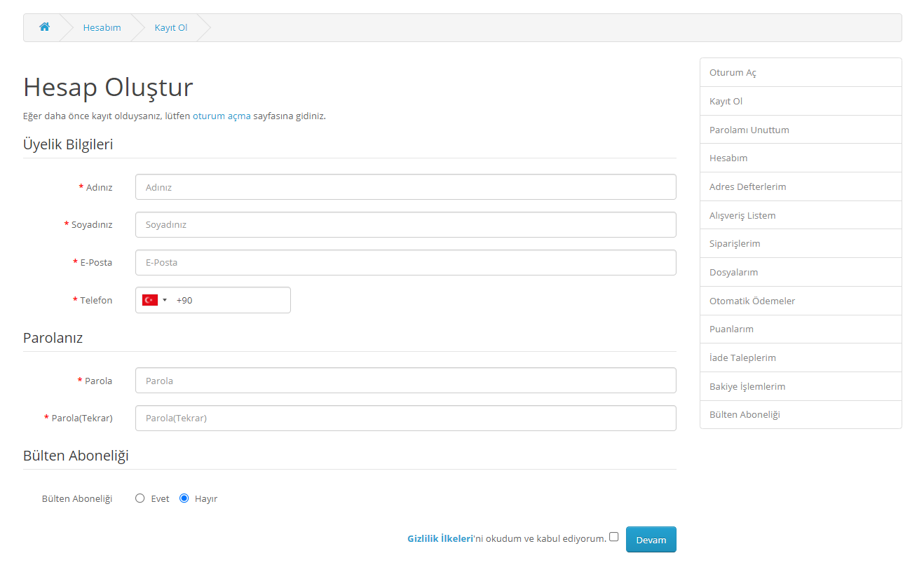Click the Devam button
Image resolution: width=924 pixels, height=572 pixels.
coord(651,540)
